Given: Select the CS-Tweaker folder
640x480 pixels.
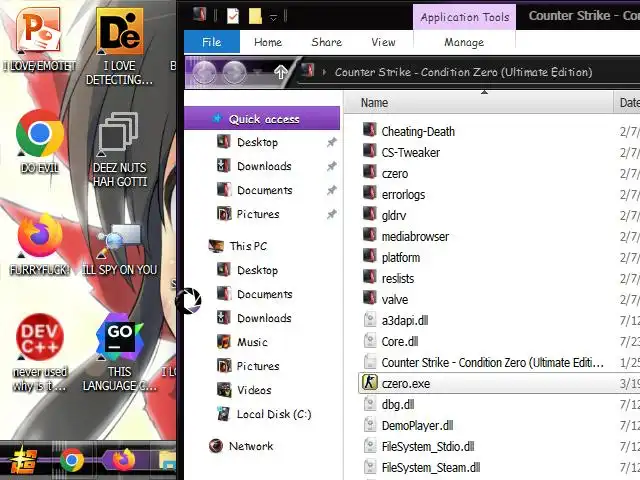Looking at the screenshot, I should click(x=411, y=153).
